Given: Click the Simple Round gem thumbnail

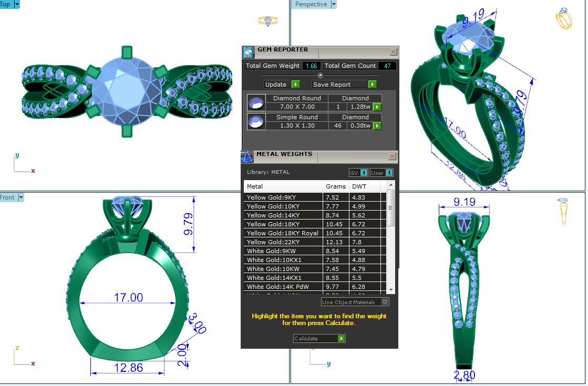Looking at the screenshot, I should coord(256,121).
